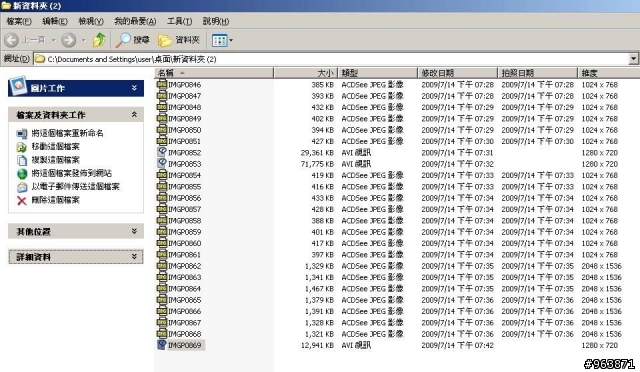Select file name IMGP0856
Screen dimensions: 640x372
coord(184,198)
